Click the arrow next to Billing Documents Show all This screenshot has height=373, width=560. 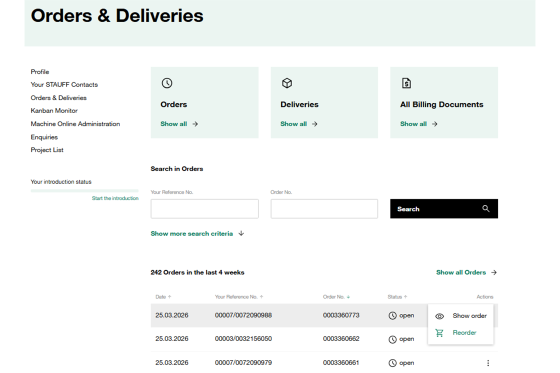coord(435,124)
